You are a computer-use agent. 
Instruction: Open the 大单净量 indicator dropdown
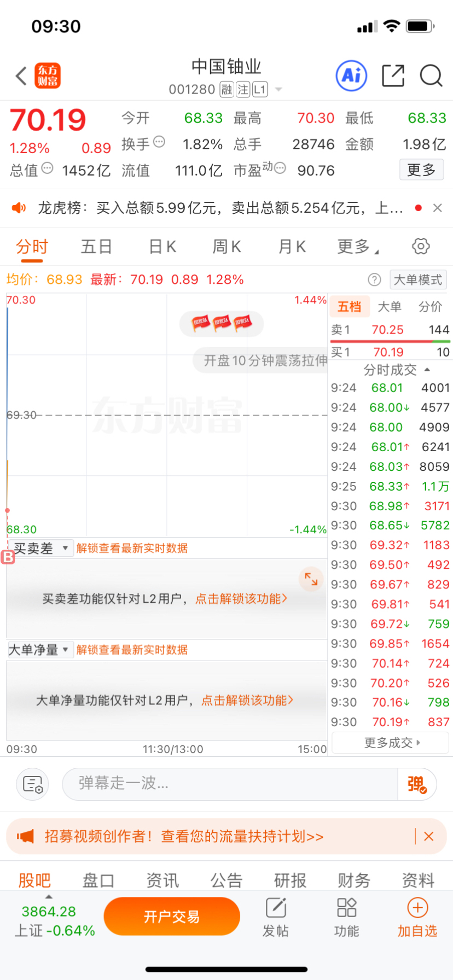[40, 650]
